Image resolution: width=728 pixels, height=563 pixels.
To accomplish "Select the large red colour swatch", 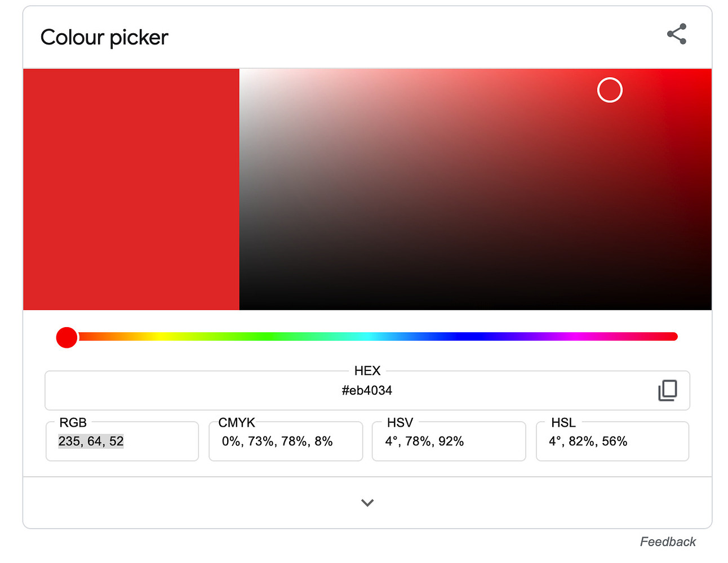I will [130, 189].
